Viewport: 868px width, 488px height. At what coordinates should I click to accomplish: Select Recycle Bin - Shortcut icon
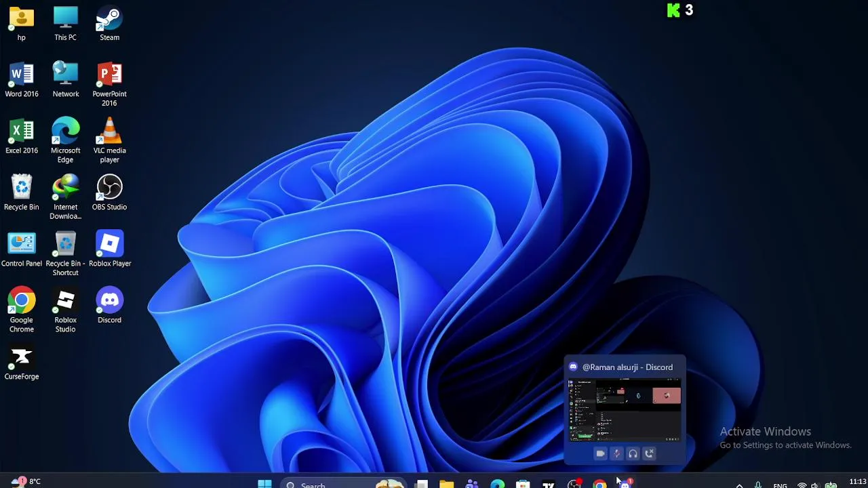[x=65, y=253]
